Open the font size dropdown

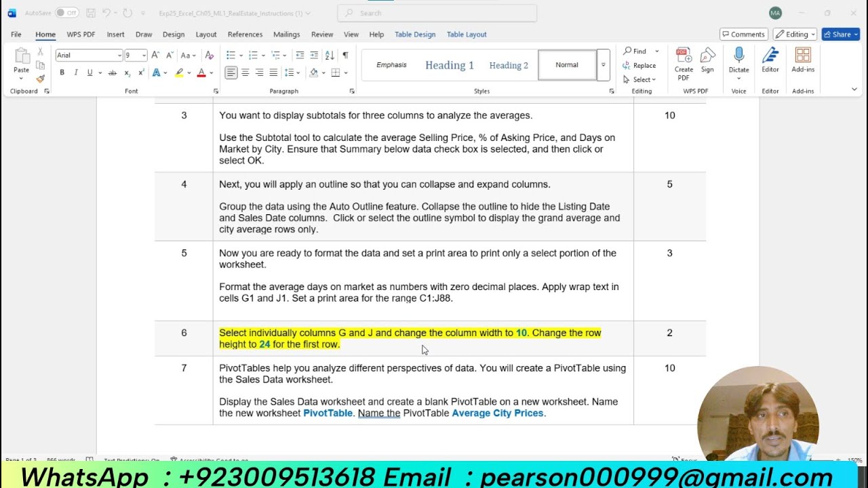click(144, 56)
